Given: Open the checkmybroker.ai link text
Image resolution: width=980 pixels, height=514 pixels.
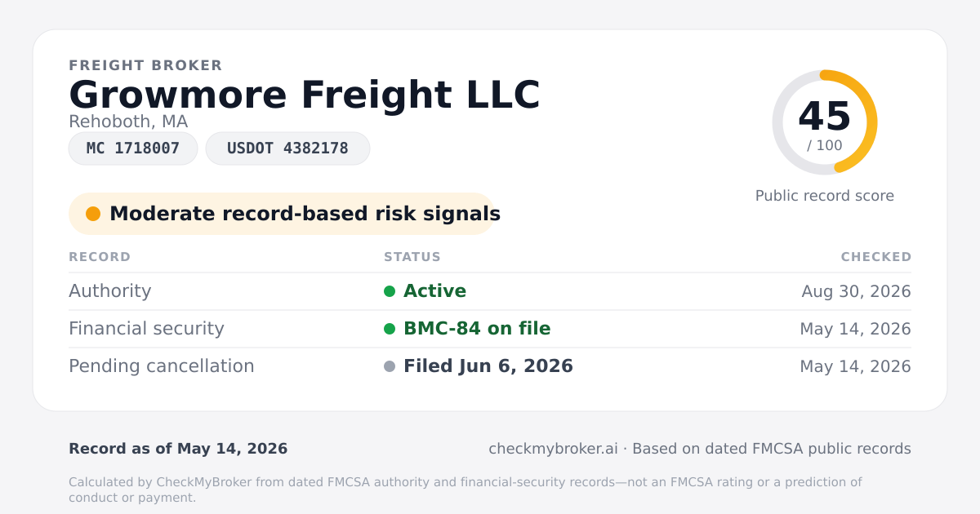Looking at the screenshot, I should point(553,449).
